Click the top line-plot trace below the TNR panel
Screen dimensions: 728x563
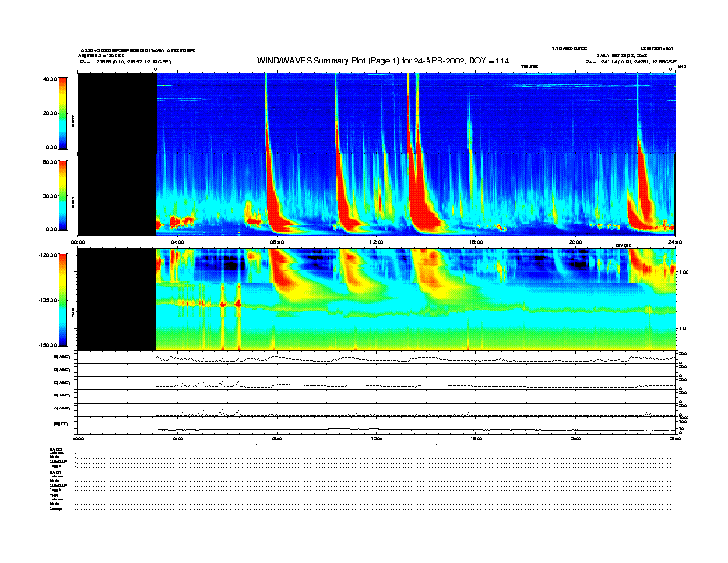click(415, 358)
